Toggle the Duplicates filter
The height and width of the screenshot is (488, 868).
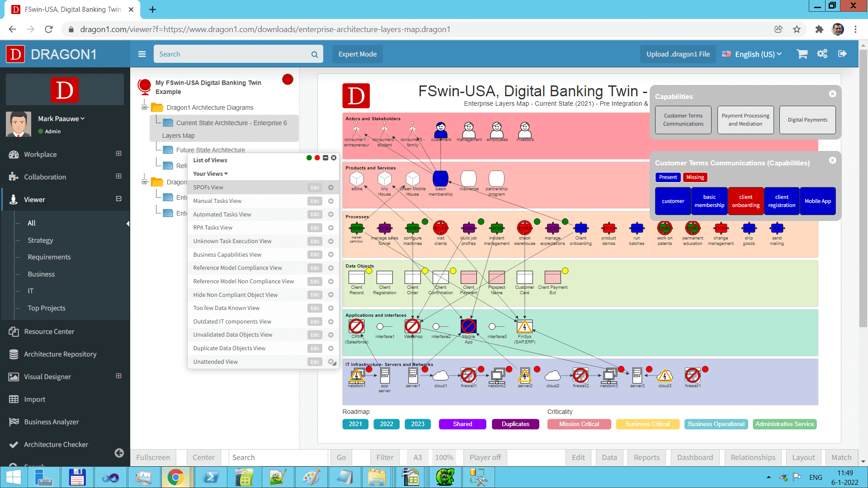click(x=515, y=424)
